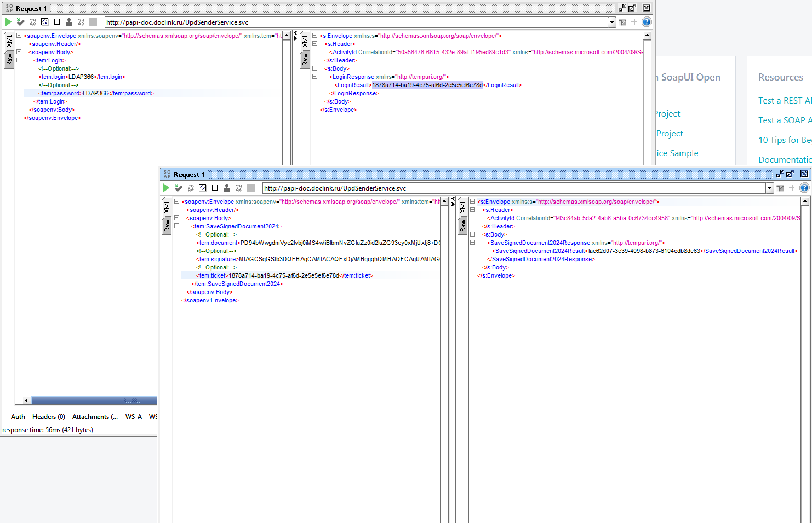Screen dimensions: 812x523
Task: Run the SaveSignedDocument2024 request with play button
Action: (166, 188)
